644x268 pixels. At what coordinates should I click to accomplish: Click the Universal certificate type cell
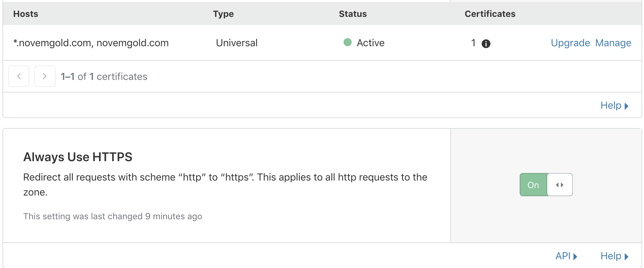[237, 43]
